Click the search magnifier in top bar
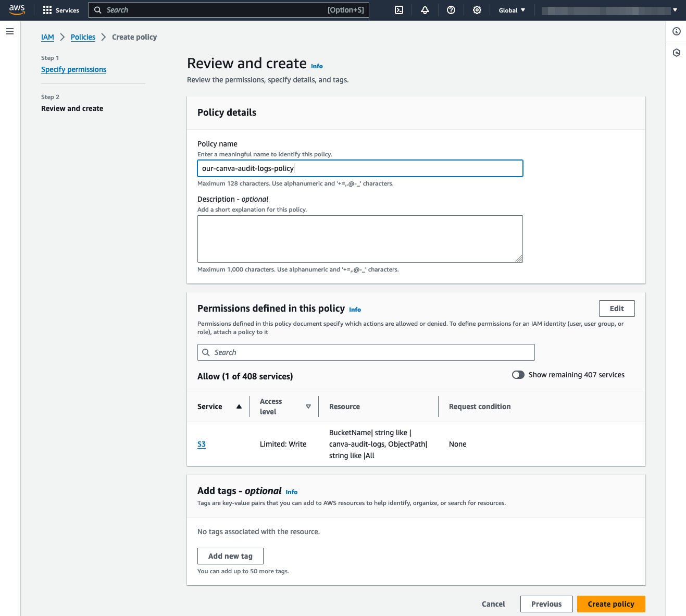This screenshot has height=616, width=686. (x=97, y=10)
